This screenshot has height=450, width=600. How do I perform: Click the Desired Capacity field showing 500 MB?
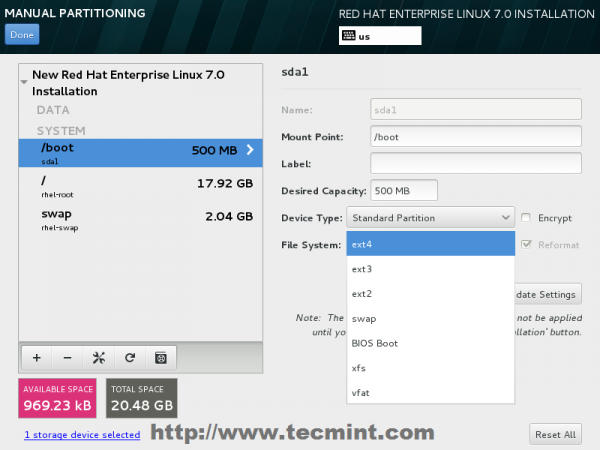click(x=404, y=190)
